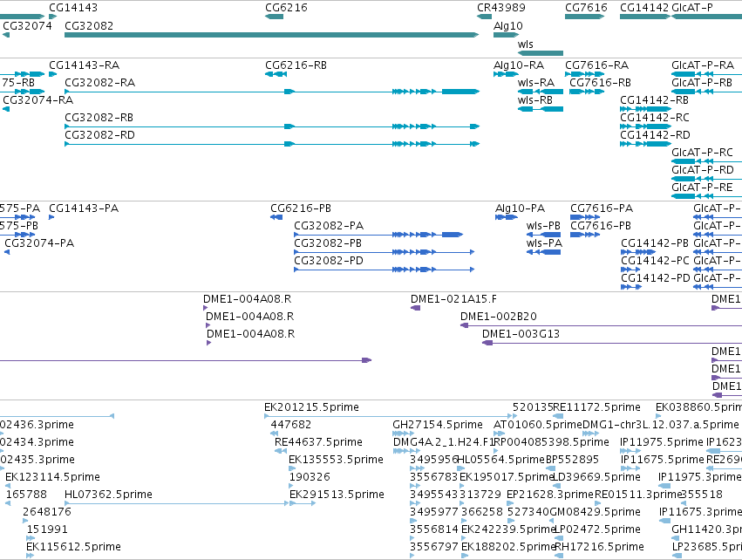Select EST 151991
The width and height of the screenshot is (742, 560).
[x=31, y=538]
